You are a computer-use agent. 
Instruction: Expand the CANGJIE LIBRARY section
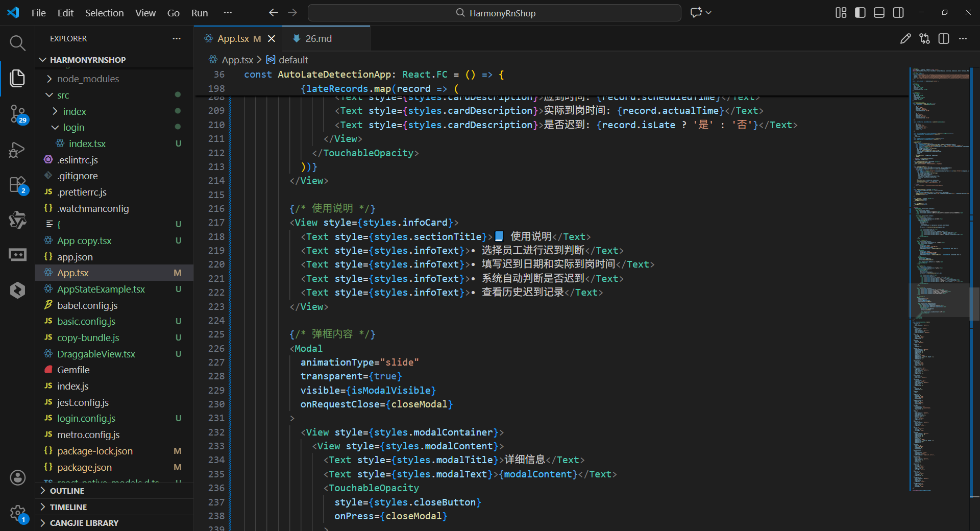click(114, 523)
